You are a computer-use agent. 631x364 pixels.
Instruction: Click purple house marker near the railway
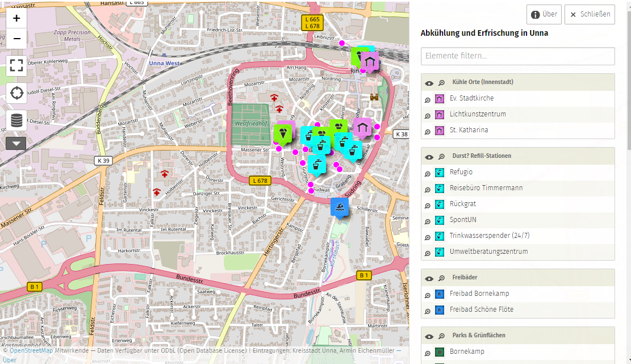coord(369,62)
